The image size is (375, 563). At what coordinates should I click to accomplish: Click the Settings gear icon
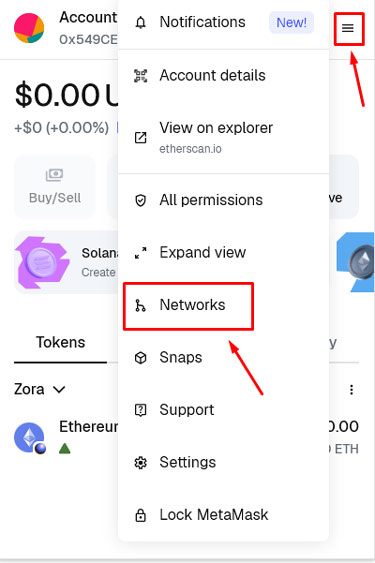click(140, 462)
